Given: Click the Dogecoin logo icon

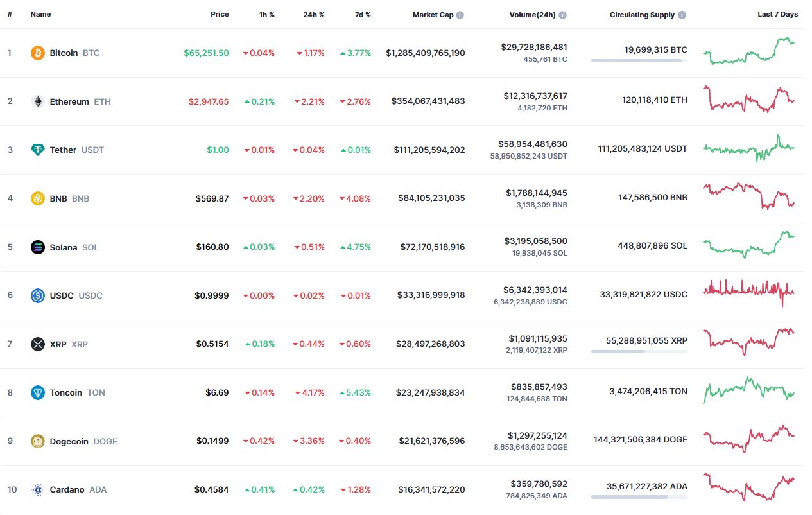Looking at the screenshot, I should [38, 441].
